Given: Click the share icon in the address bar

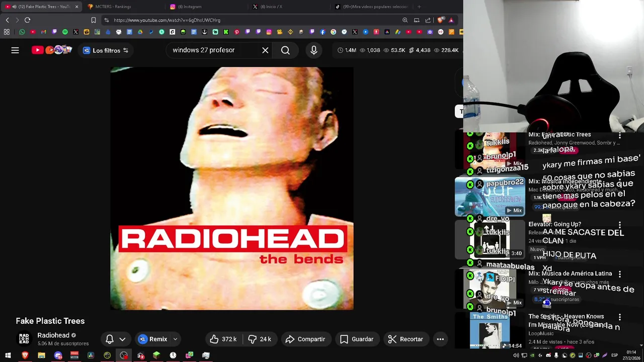Looking at the screenshot, I should point(428,20).
